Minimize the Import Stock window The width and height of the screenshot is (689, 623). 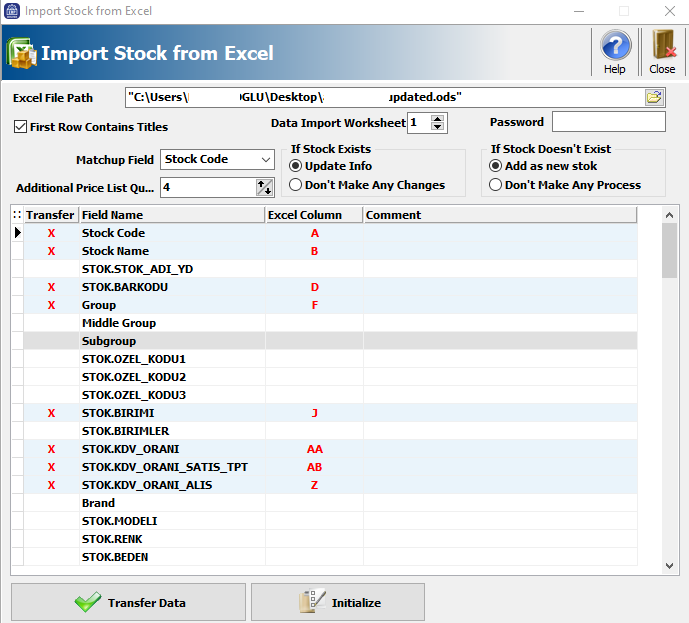[579, 11]
